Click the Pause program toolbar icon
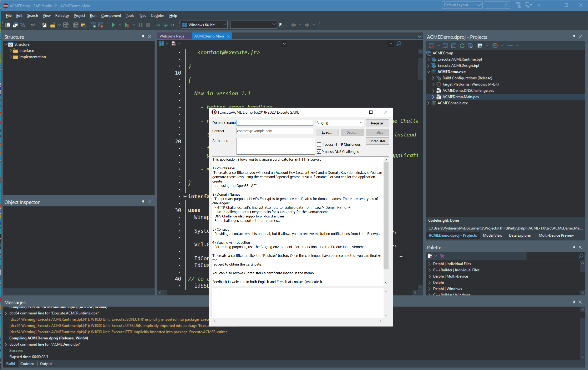 (x=141, y=25)
